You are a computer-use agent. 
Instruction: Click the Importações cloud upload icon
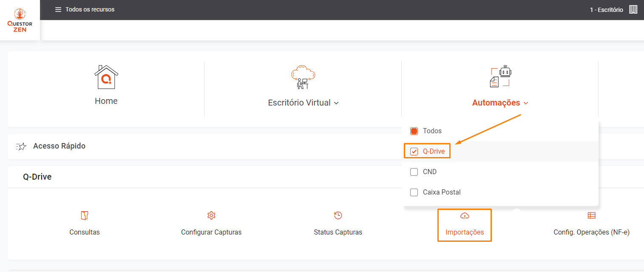coord(465,216)
